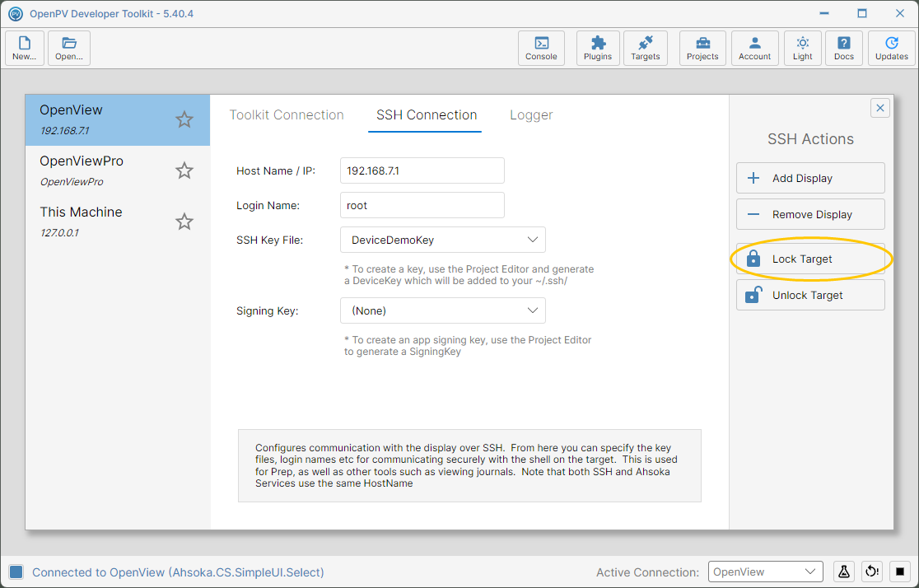
Task: Expand the SSH Key File dropdown
Action: pos(443,240)
